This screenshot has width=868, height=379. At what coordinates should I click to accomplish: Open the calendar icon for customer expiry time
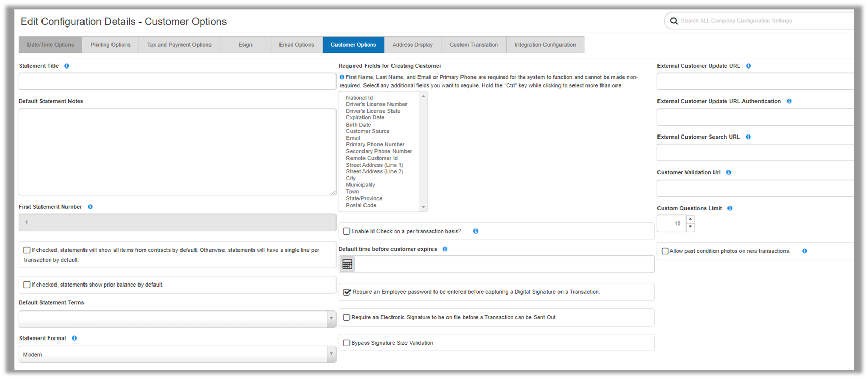click(347, 264)
